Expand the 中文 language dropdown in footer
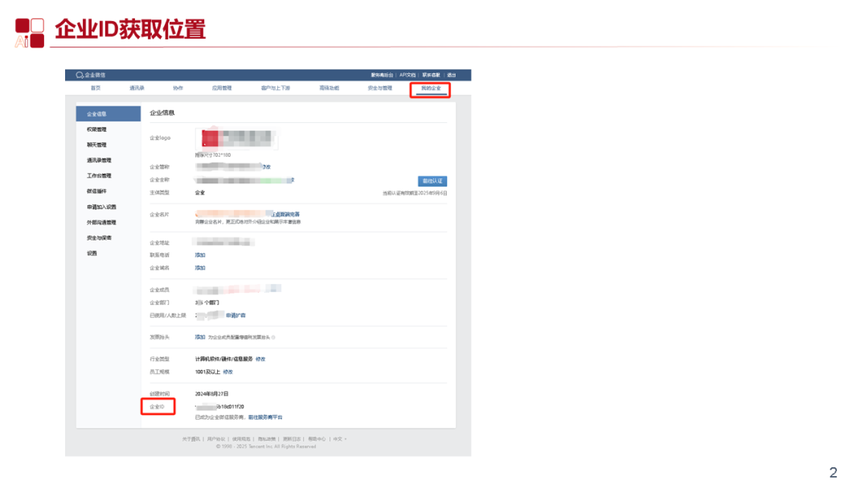Viewport: 868px width, 489px height. (x=340, y=439)
